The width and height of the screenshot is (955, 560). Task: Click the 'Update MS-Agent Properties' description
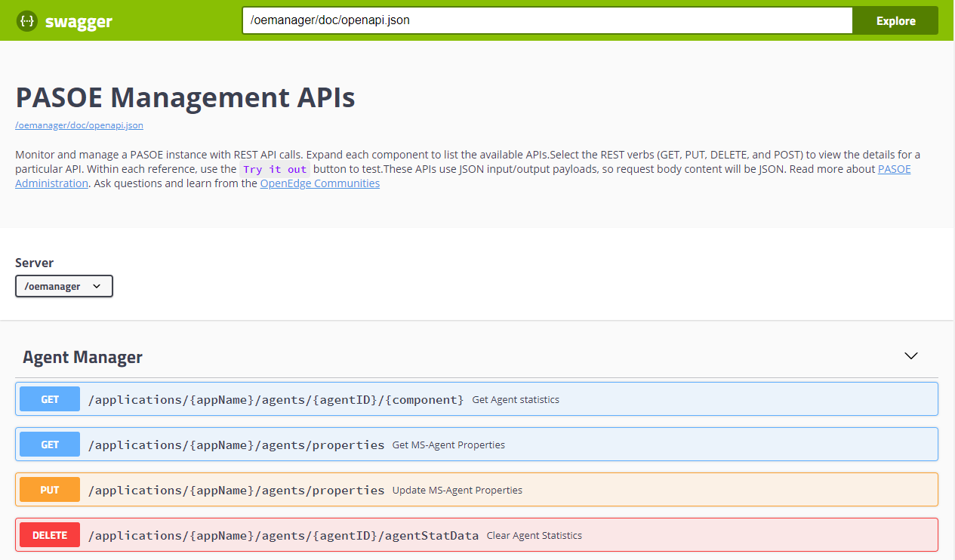click(457, 490)
